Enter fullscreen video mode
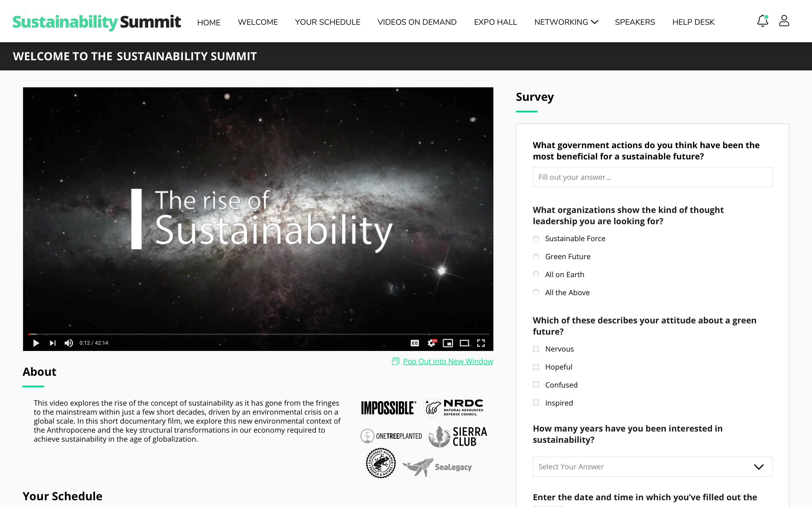This screenshot has height=507, width=812. tap(481, 343)
